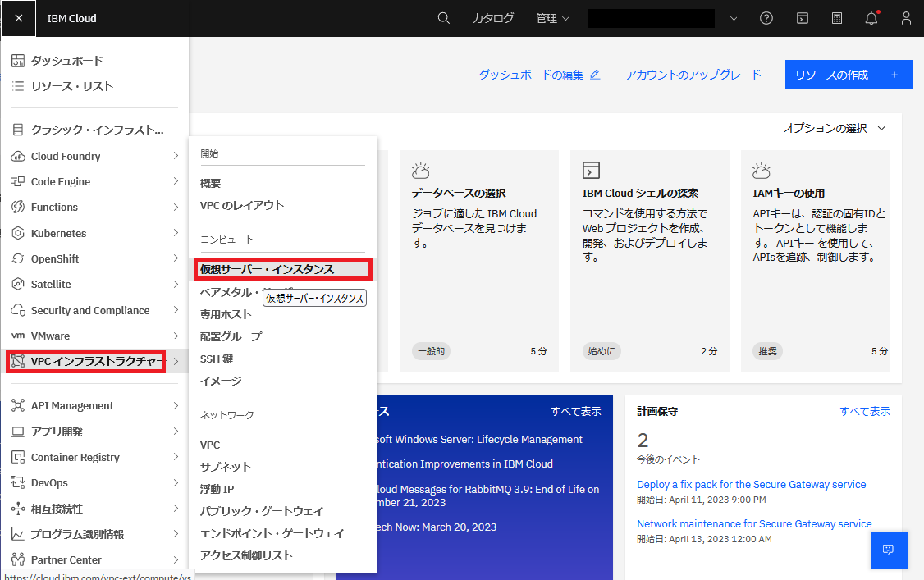Screen dimensions: 924x580
Task: Click the VPC Infrastructure icon
Action: tap(18, 361)
